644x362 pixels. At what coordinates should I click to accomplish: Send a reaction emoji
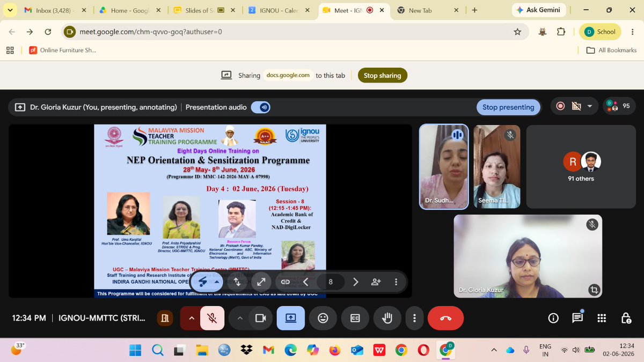click(x=323, y=318)
